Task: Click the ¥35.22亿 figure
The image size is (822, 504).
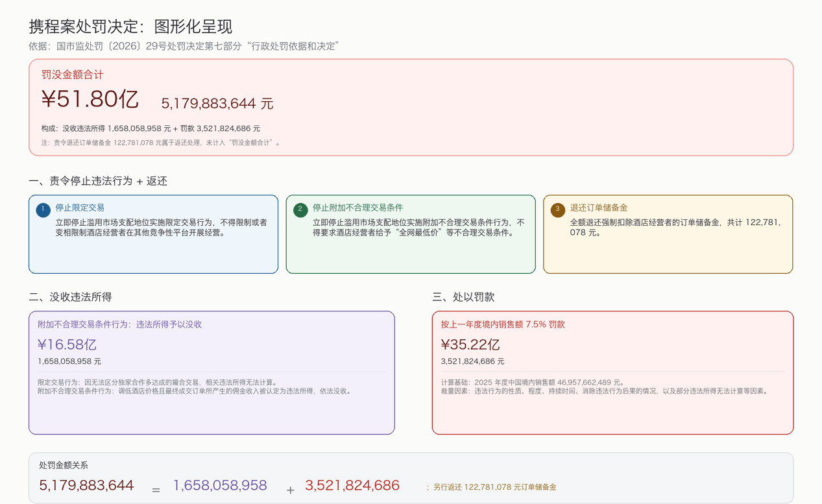Action: click(x=470, y=344)
